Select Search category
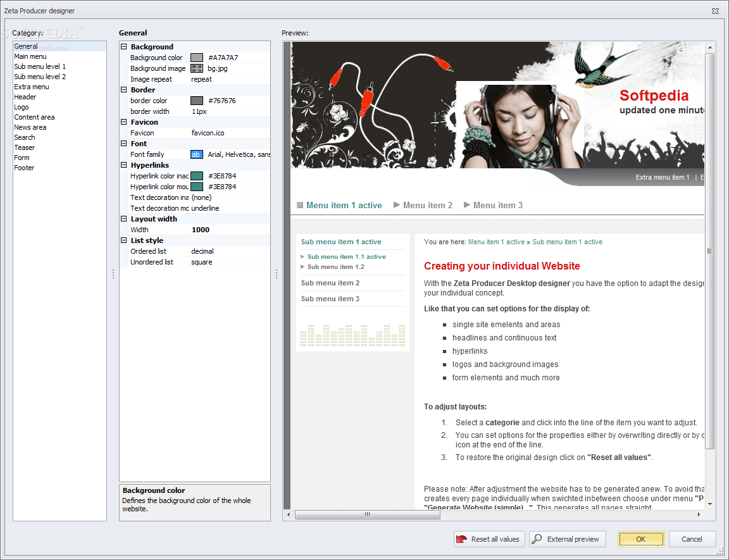Image resolution: width=729 pixels, height=560 pixels. pos(59,137)
